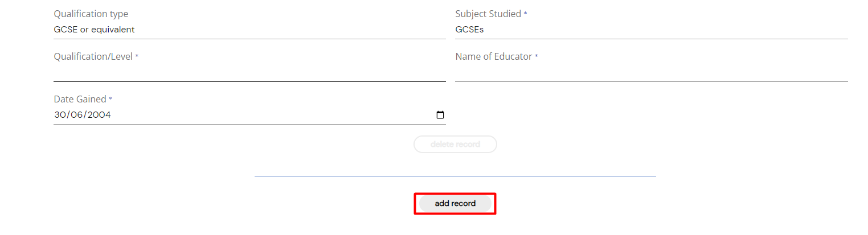
Task: Click the required asterisk beside Subject Studied
Action: pos(525,14)
